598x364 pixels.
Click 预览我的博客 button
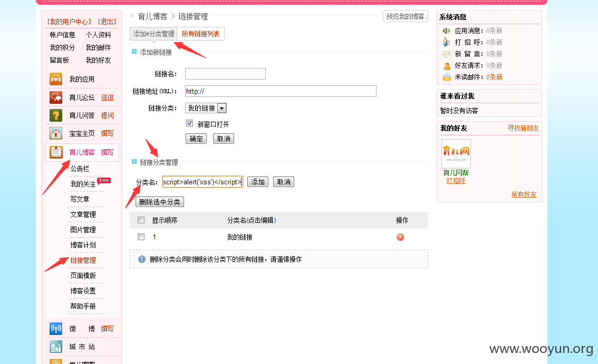(406, 16)
